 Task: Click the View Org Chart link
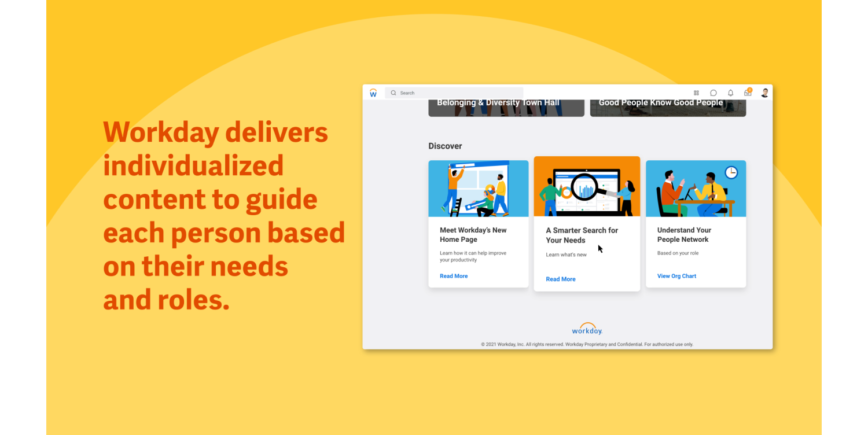pos(676,276)
